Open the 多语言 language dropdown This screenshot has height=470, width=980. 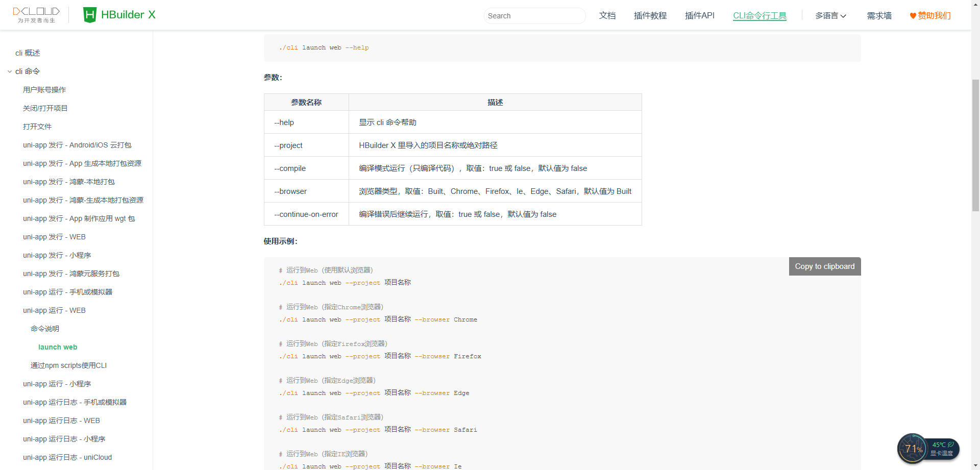pos(830,16)
